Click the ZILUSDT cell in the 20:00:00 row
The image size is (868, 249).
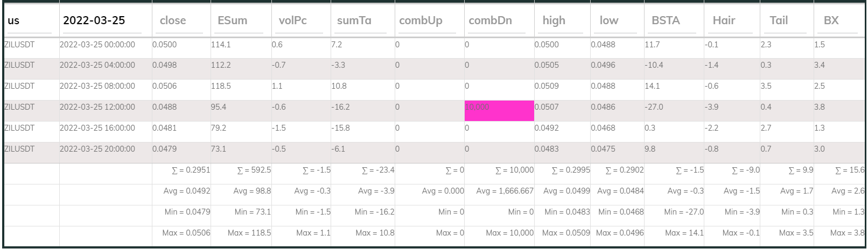pos(20,149)
